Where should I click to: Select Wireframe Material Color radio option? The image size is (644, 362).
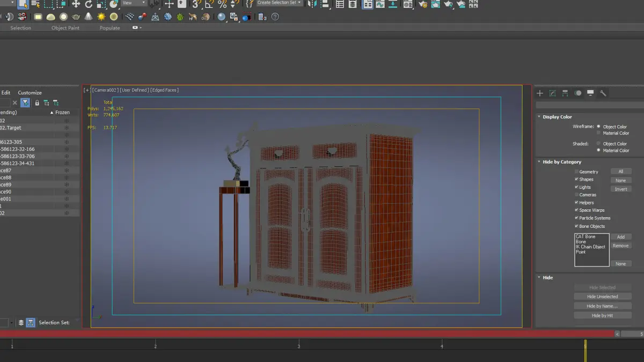(599, 133)
